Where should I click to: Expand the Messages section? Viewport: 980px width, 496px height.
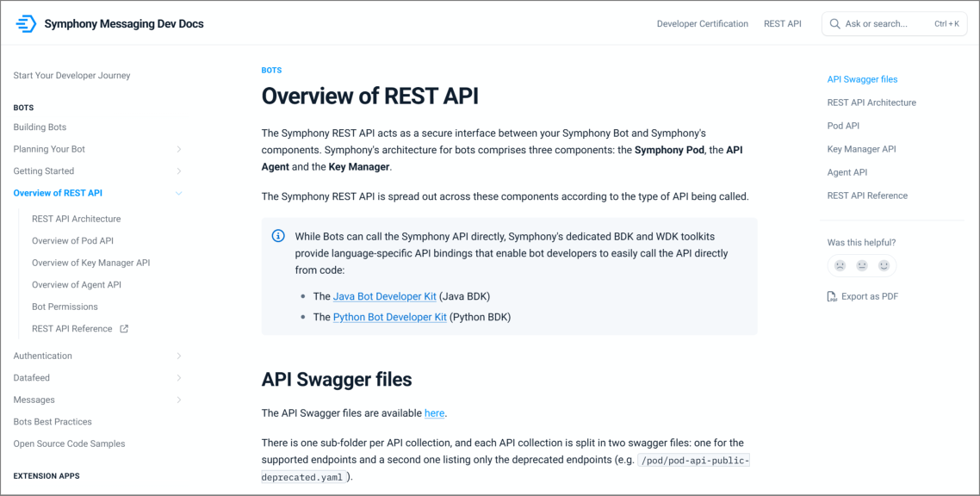coord(179,400)
